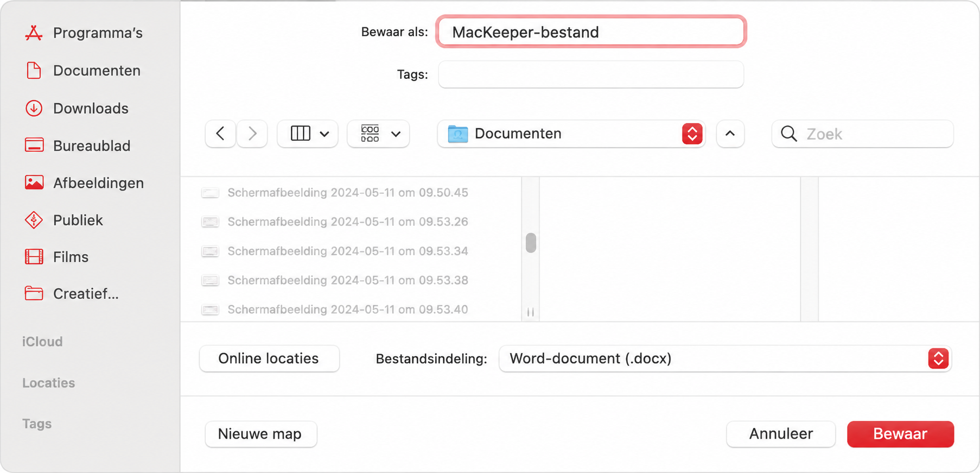The width and height of the screenshot is (980, 473).
Task: Click the Zoek search field
Action: tap(863, 134)
